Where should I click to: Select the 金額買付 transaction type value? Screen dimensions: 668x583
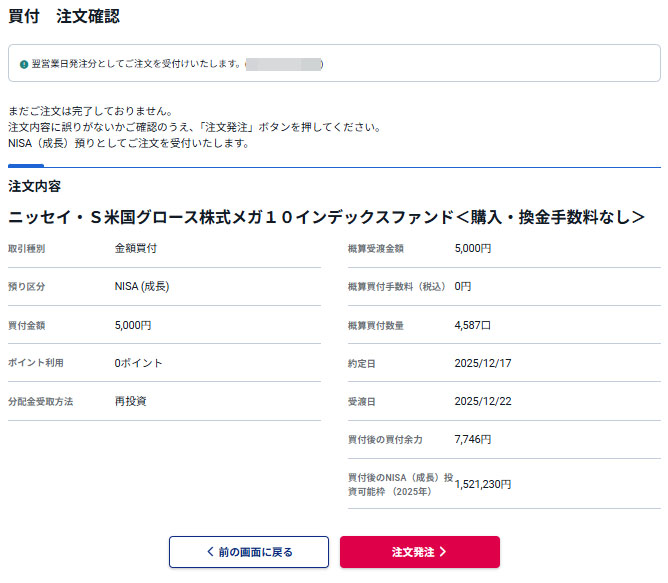135,248
